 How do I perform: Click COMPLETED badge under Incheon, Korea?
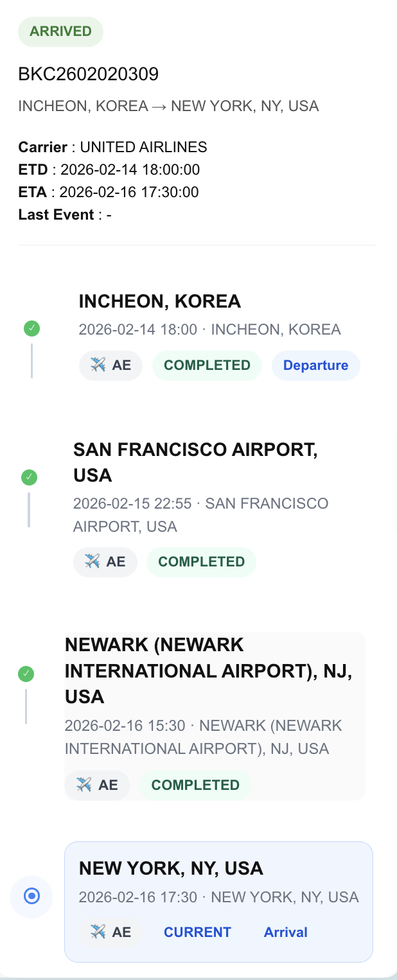tap(207, 365)
